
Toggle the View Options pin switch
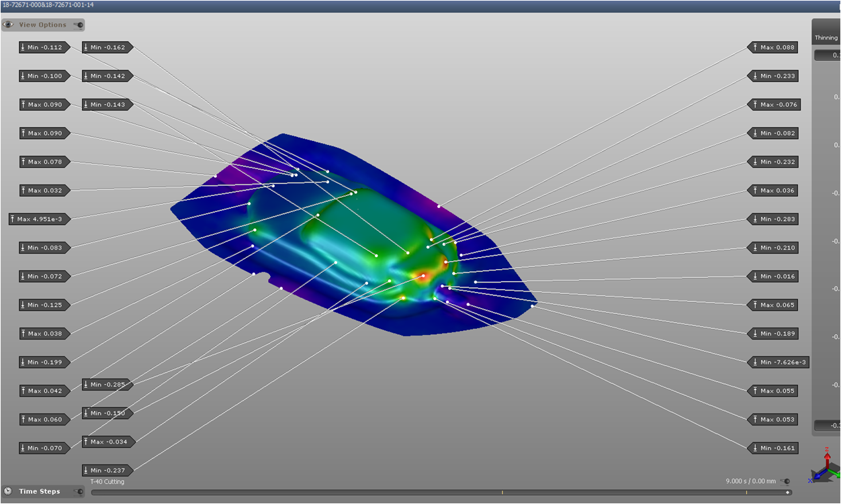tap(78, 25)
